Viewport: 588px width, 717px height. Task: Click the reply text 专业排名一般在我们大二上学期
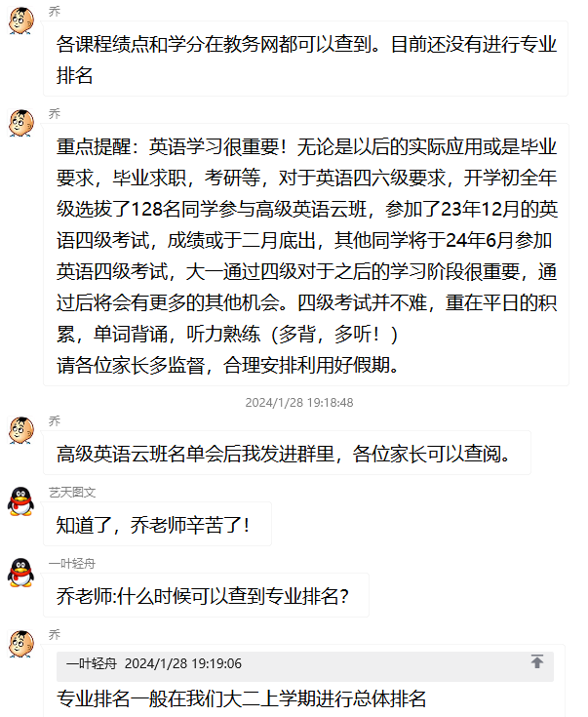tap(242, 698)
